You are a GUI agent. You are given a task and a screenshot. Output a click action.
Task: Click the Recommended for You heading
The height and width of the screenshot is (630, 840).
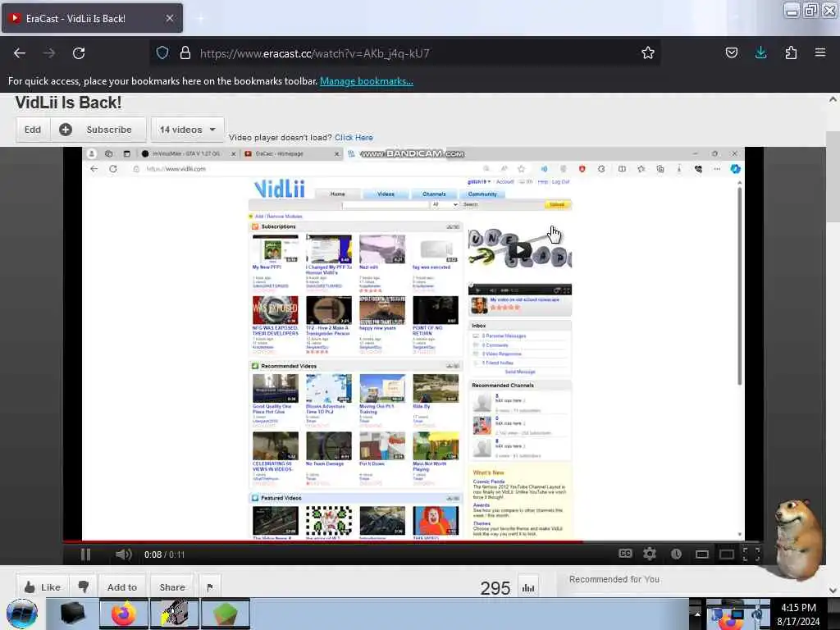[614, 579]
